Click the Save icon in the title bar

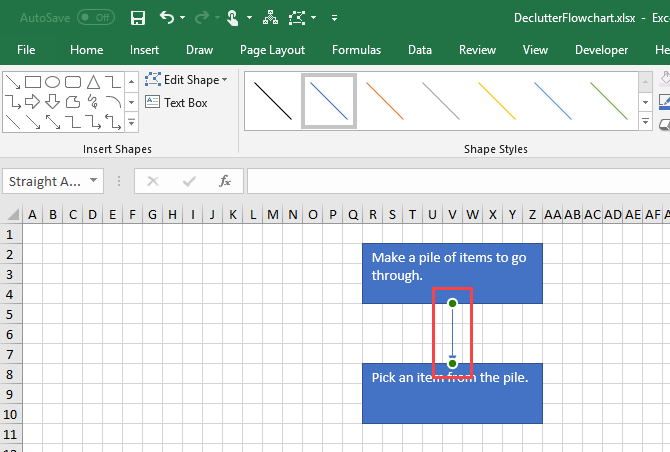pyautogui.click(x=138, y=17)
